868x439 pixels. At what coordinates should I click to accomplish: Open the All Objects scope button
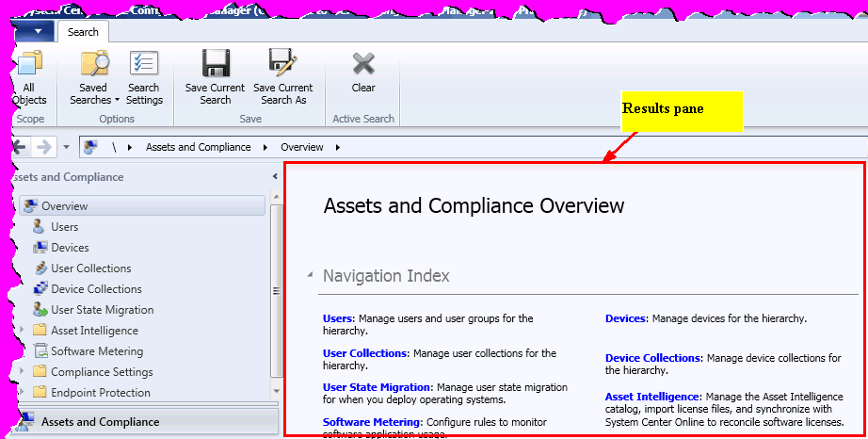(30, 78)
